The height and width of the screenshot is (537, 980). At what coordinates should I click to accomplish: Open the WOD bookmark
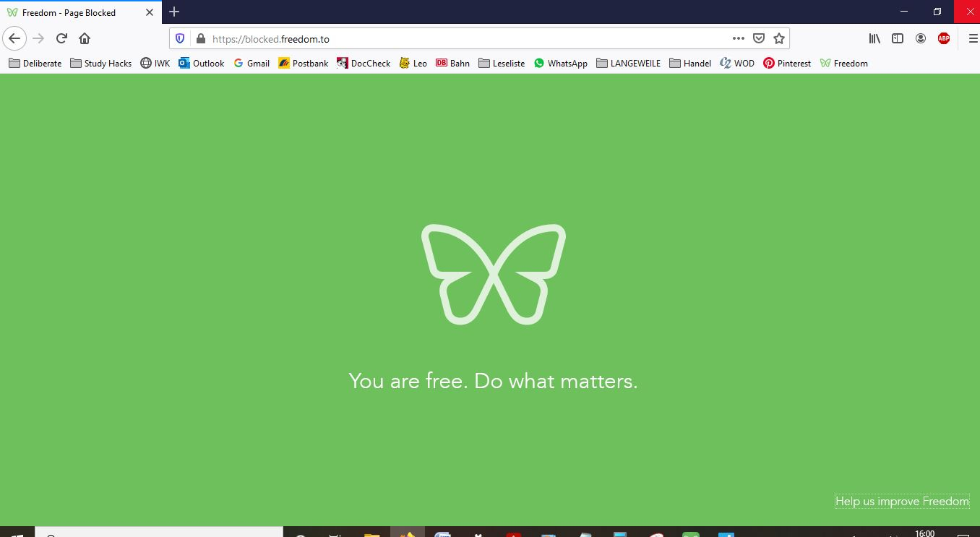(x=737, y=63)
